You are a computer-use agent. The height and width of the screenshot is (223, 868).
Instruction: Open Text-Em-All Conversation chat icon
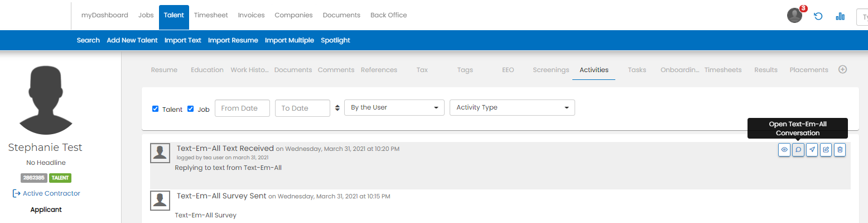pyautogui.click(x=798, y=150)
